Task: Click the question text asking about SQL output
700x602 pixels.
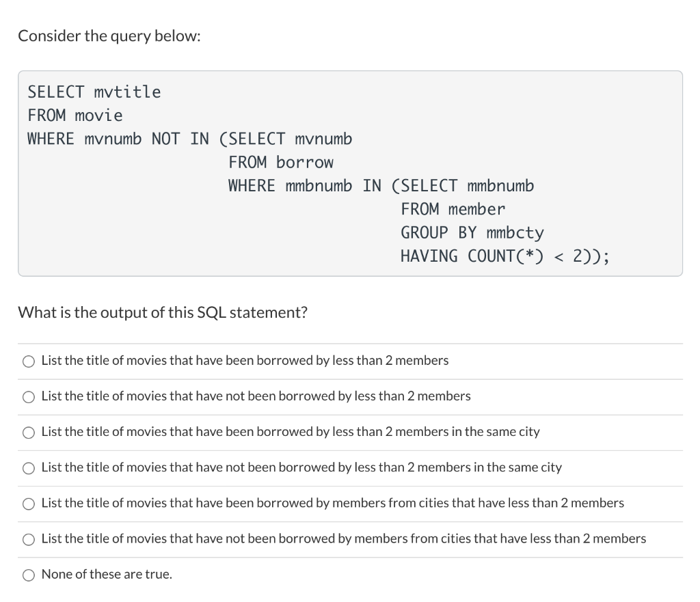Action: tap(163, 312)
